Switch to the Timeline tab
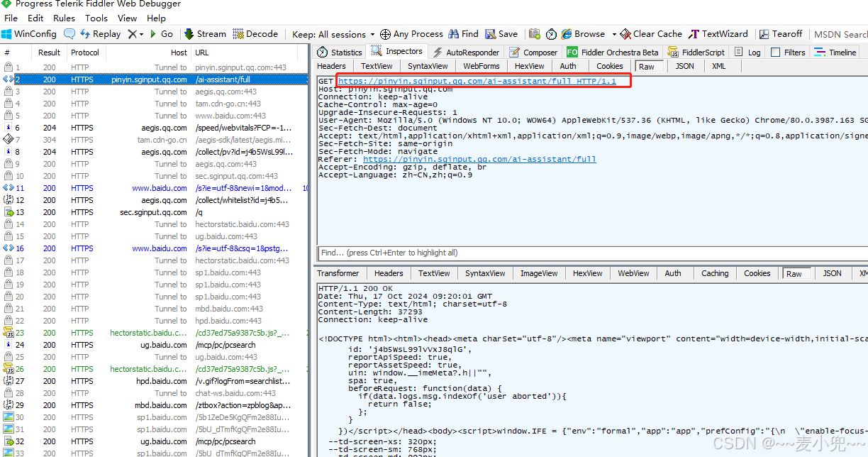The width and height of the screenshot is (868, 457). click(x=835, y=52)
